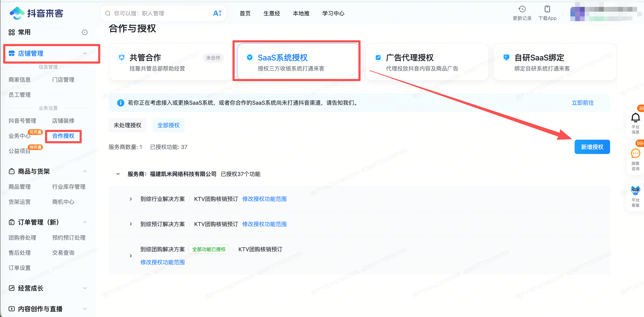
Task: Click the 抖音来客 logo
Action: point(36,13)
